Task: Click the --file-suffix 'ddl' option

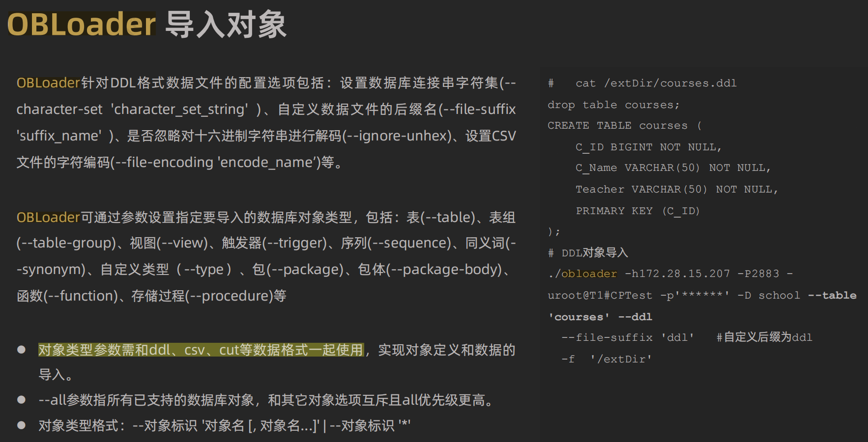Action: 628,337
